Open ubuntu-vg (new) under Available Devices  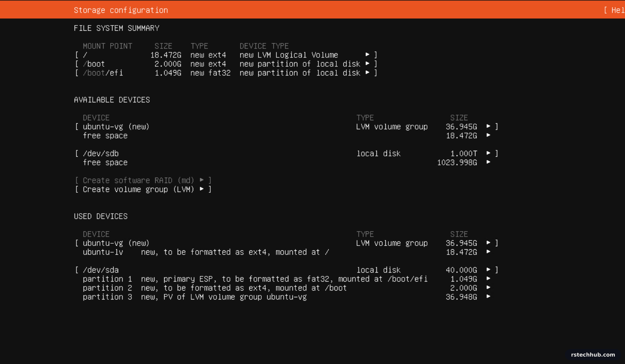[x=286, y=127]
